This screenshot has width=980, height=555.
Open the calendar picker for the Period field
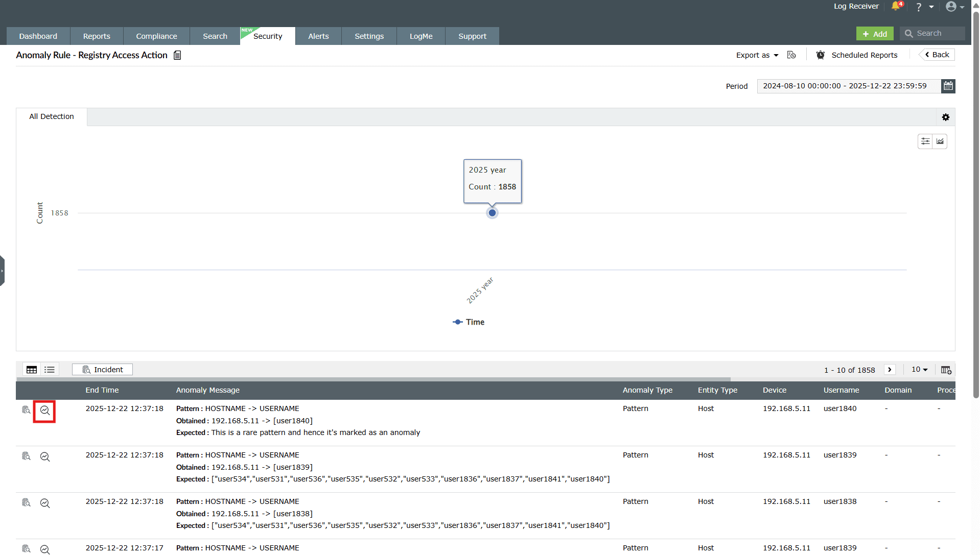click(x=948, y=86)
